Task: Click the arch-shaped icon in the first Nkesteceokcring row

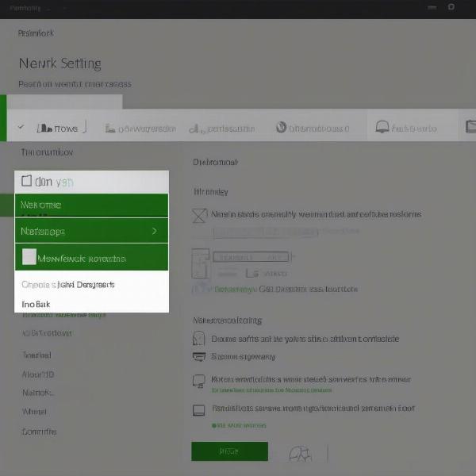Action: [199, 338]
